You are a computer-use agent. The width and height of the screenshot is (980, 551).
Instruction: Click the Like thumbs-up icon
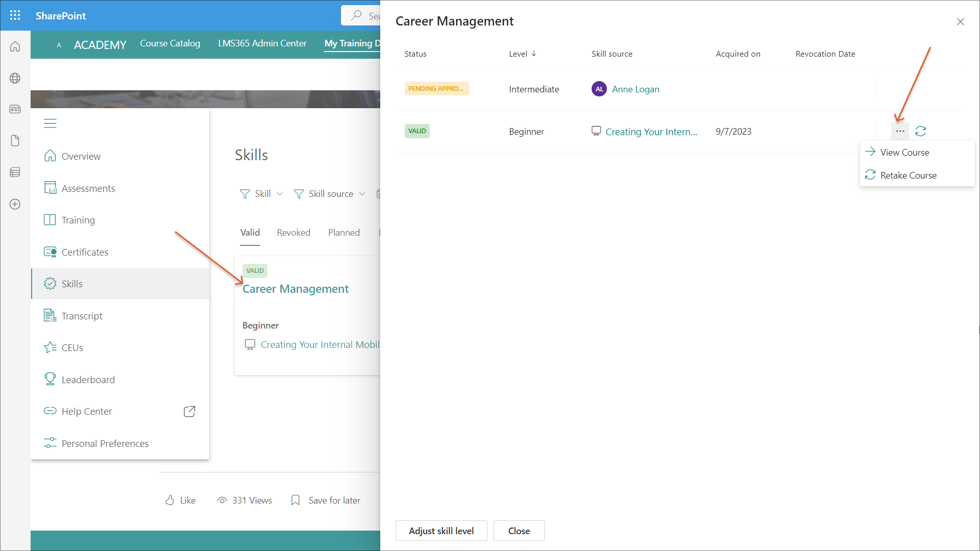[x=170, y=500]
